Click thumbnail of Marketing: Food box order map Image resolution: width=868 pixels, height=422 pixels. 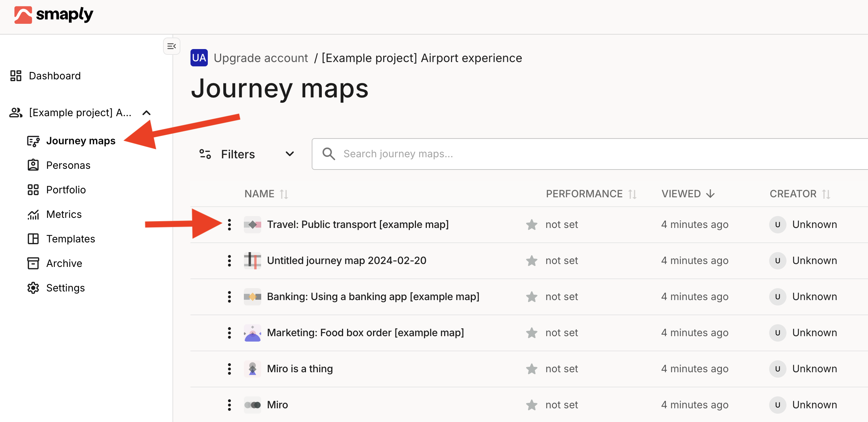tap(253, 333)
